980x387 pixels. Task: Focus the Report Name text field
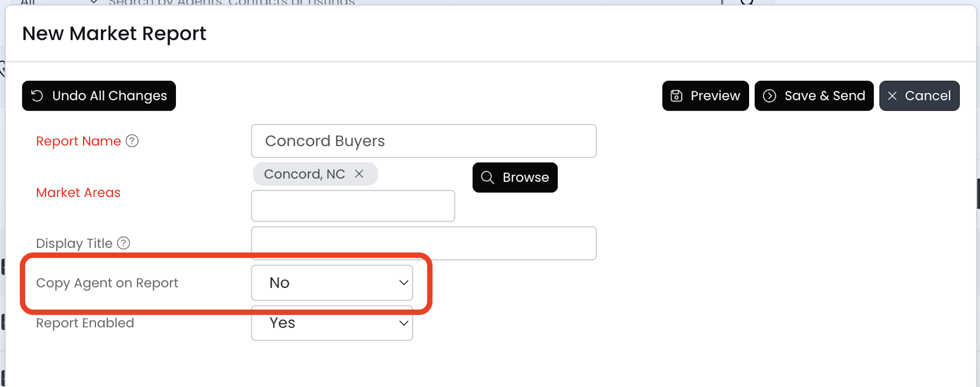423,141
